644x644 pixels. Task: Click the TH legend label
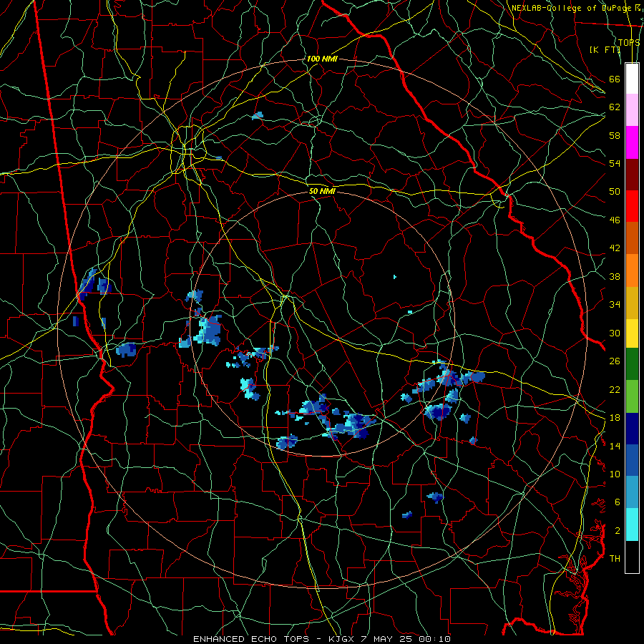(615, 559)
